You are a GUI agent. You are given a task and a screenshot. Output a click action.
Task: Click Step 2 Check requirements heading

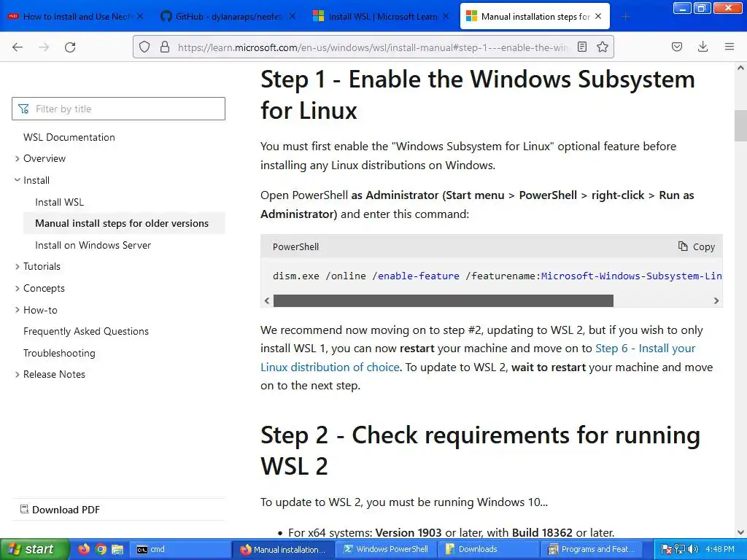481,451
